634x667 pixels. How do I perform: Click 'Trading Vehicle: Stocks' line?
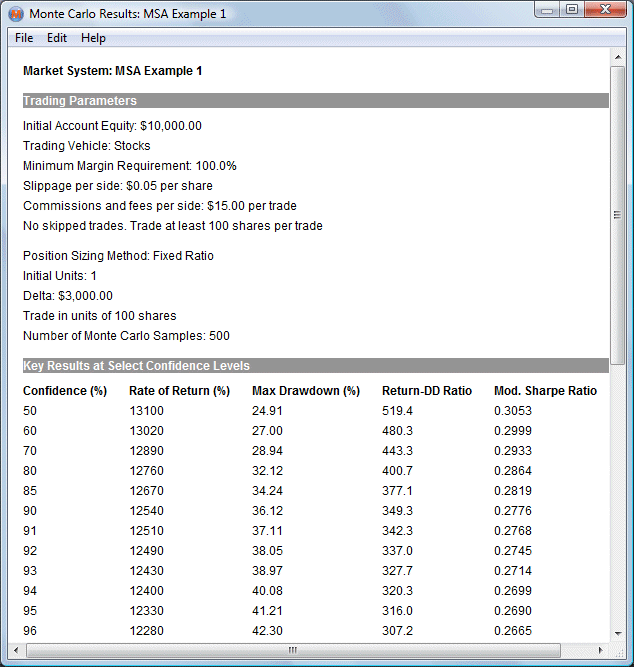coord(87,146)
